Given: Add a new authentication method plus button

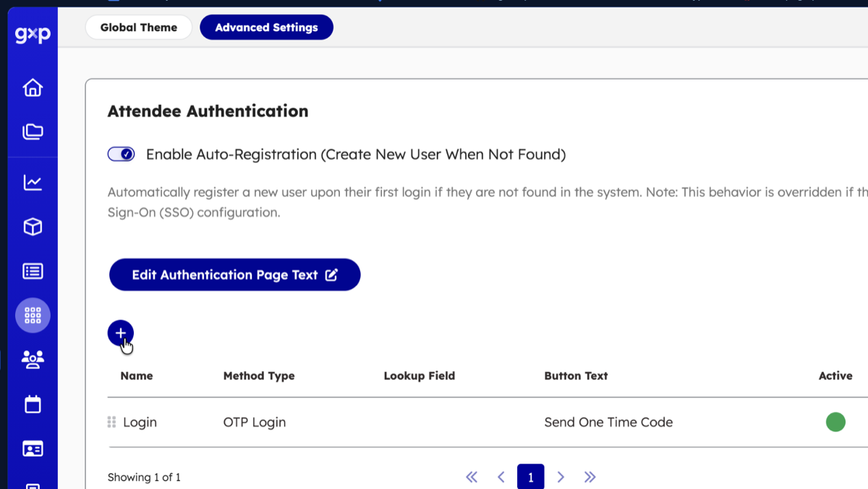Looking at the screenshot, I should (121, 333).
